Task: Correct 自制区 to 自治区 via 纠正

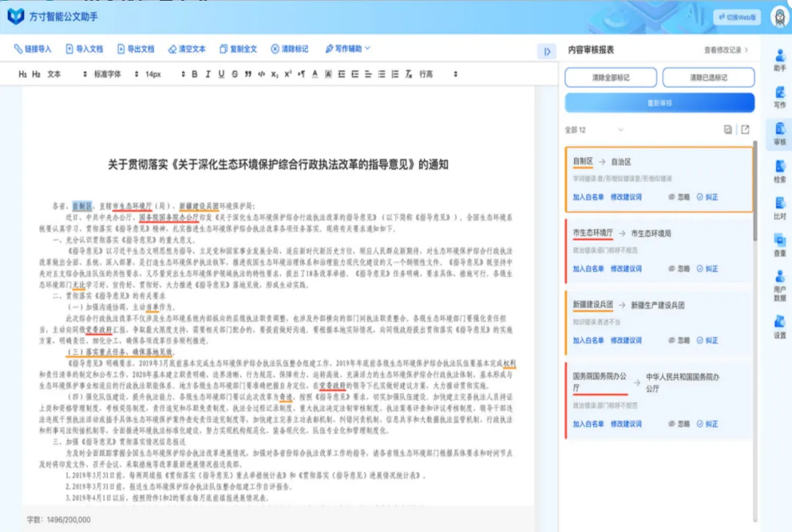Action: [x=707, y=197]
